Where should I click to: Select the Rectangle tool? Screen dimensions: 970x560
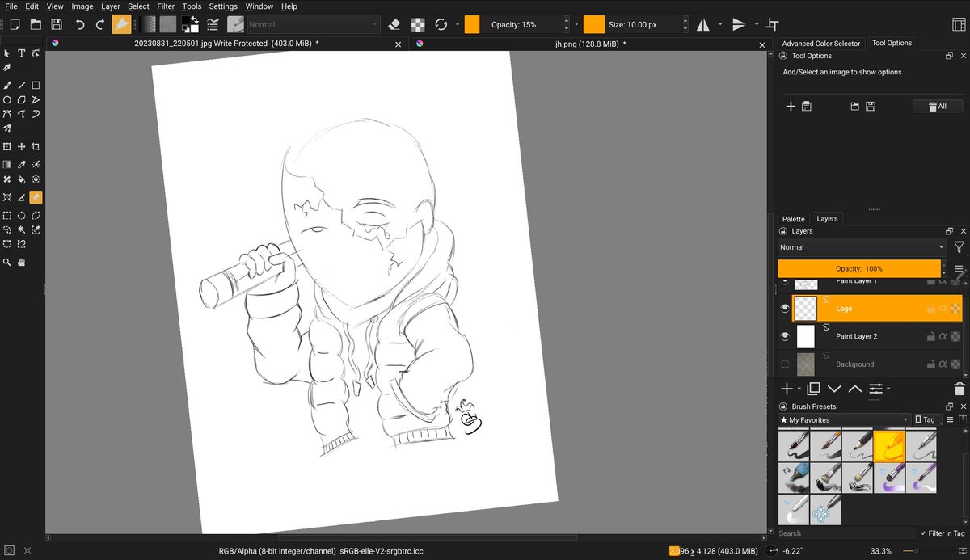pos(36,85)
